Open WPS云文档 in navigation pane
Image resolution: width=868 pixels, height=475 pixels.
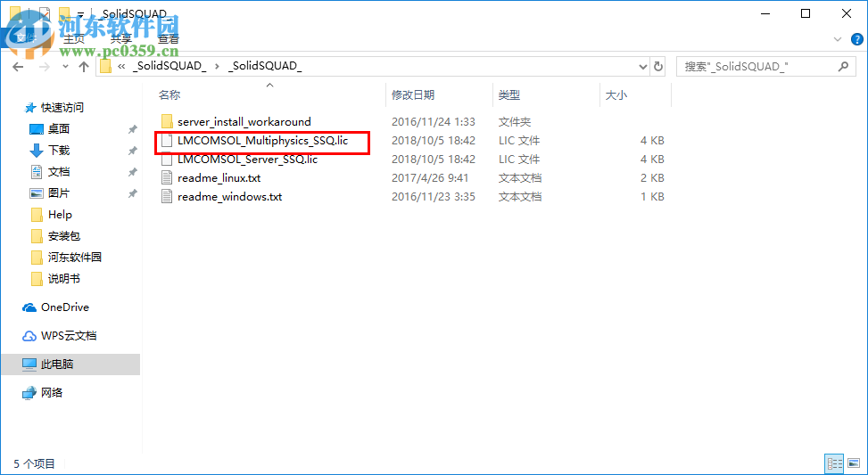(x=69, y=336)
